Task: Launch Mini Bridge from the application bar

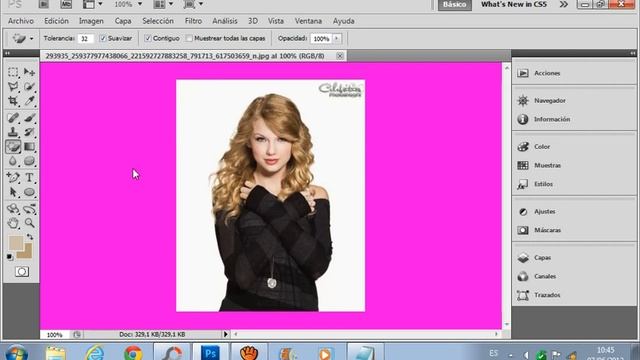Action: (66, 4)
